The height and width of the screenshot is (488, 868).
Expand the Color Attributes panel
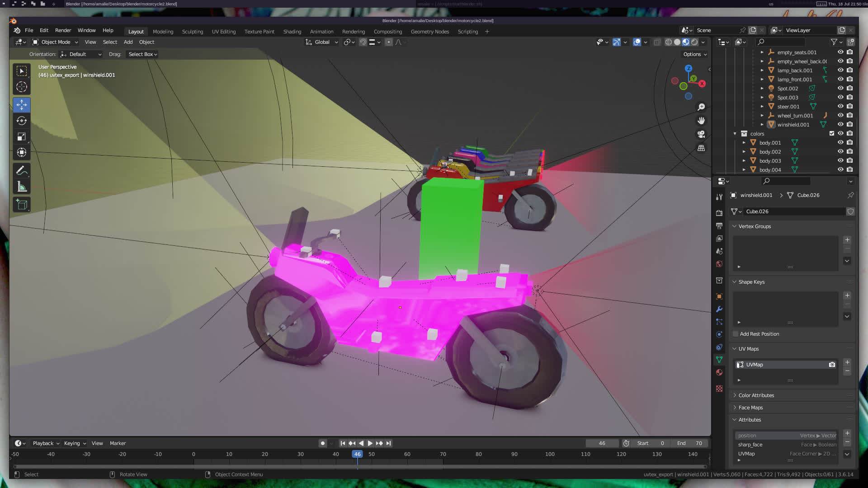point(756,395)
